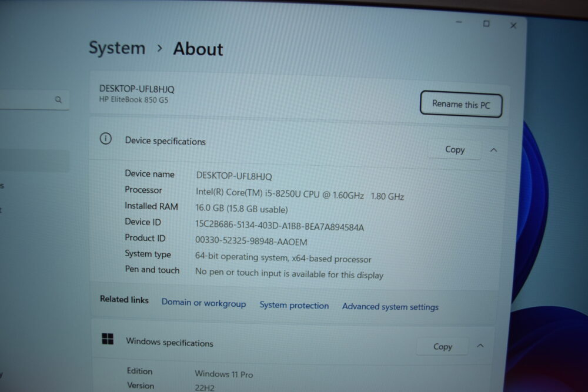Select the device name value DESKTOP-UFL8HJQ in specifications
The height and width of the screenshot is (392, 588).
tap(234, 176)
